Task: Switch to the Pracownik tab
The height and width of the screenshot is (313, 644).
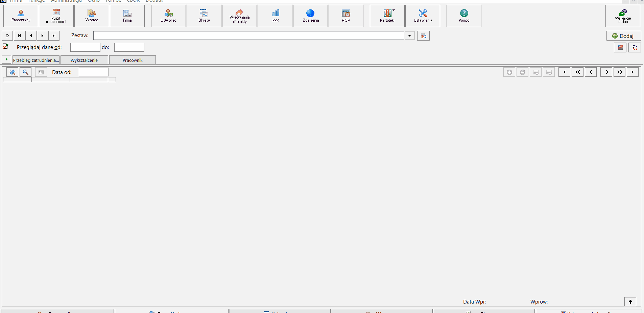Action: point(133,60)
